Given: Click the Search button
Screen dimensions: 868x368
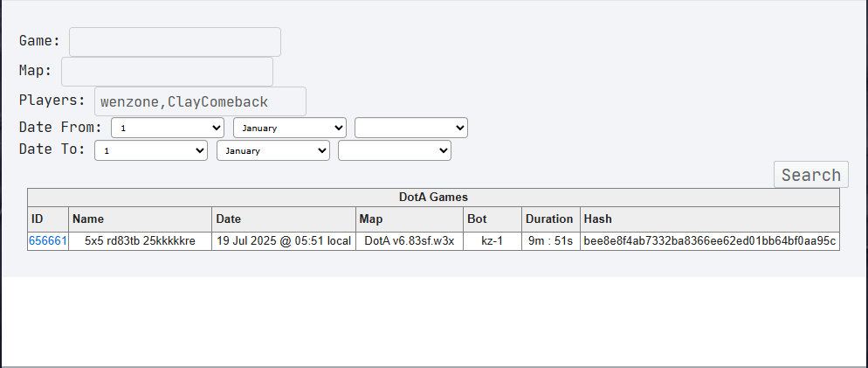Looking at the screenshot, I should point(811,175).
